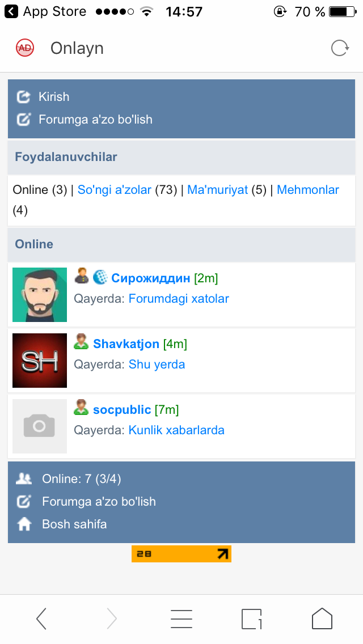Viewport: 363px width, 644px height.
Task: Open the So'ngi a'zolar tab
Action: [x=114, y=190]
